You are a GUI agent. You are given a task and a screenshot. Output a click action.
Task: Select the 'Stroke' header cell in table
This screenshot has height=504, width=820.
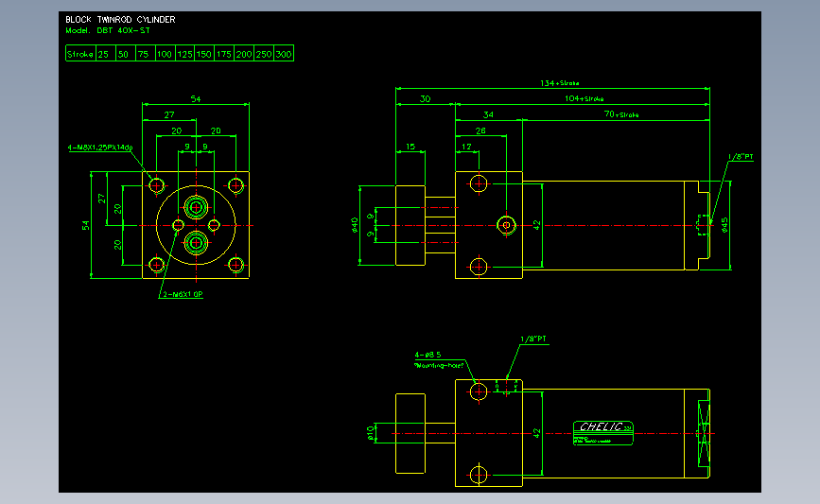(80, 53)
